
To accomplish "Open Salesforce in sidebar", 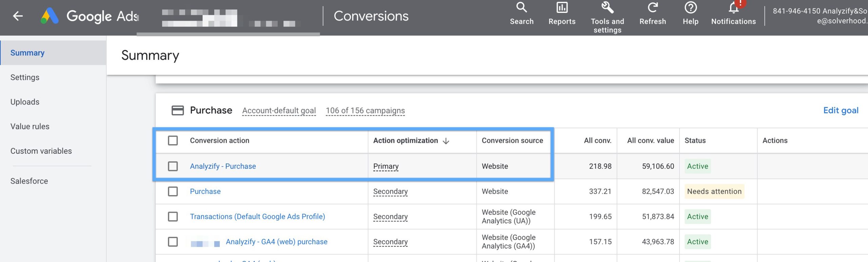I will point(29,181).
